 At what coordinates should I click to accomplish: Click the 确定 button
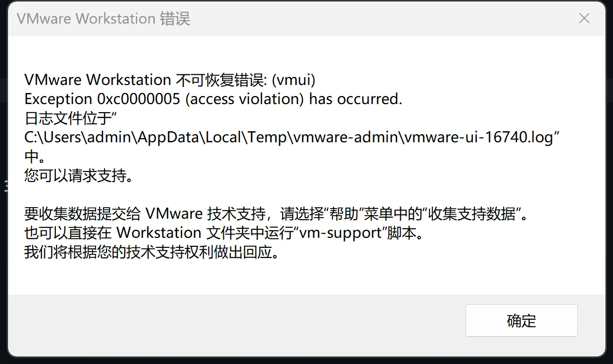click(521, 321)
